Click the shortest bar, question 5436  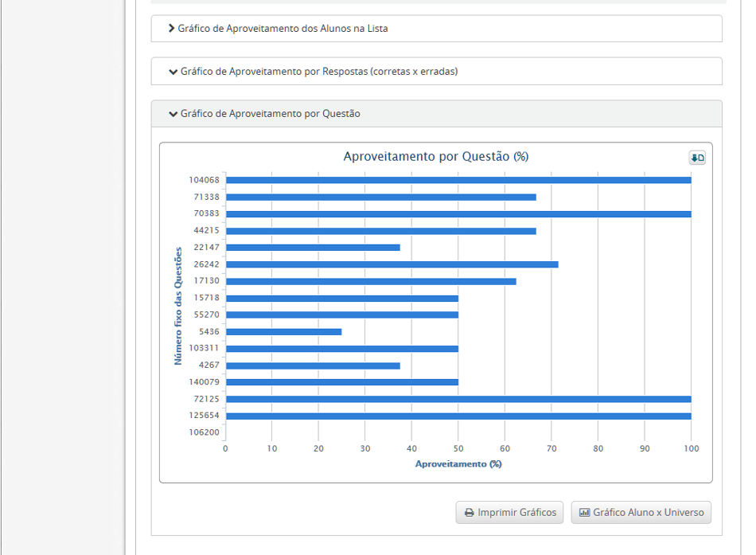(x=283, y=331)
